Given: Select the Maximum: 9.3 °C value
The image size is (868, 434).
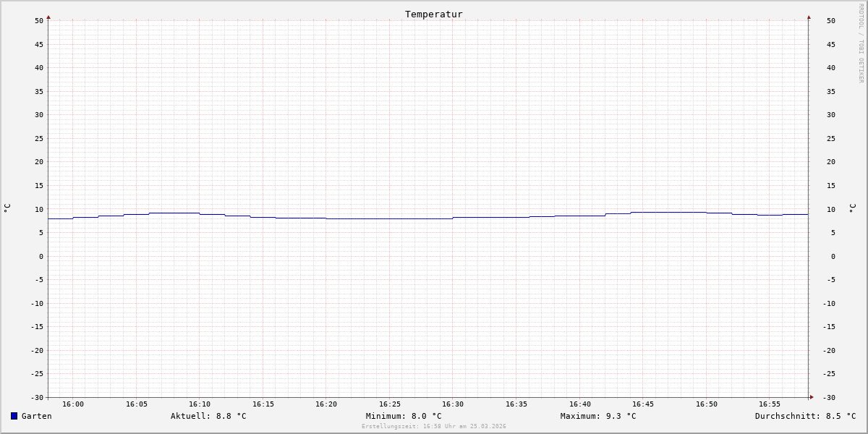Looking at the screenshot, I should tap(598, 416).
